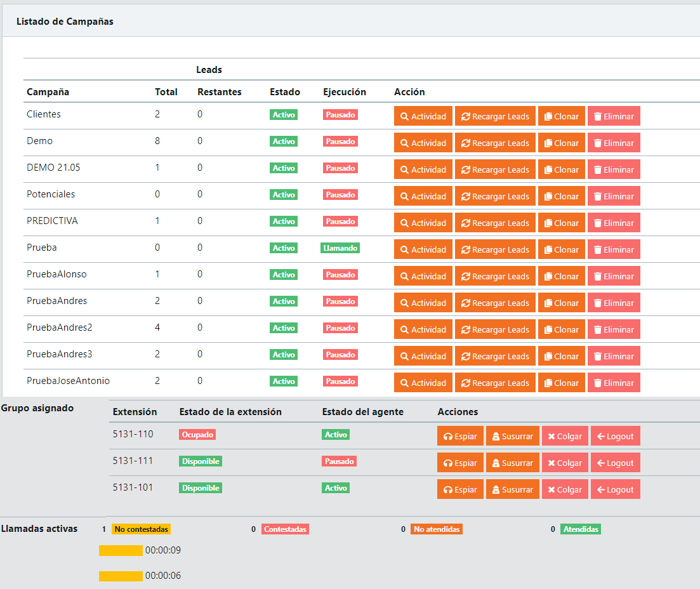Click the arrow icon on 5131-110 Logout
The image size is (700, 589).
coord(600,437)
